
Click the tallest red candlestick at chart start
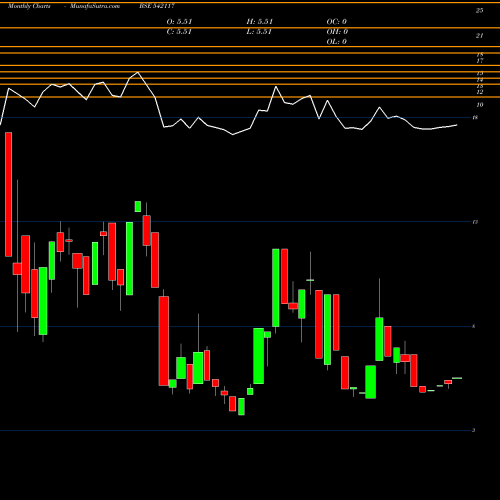9,194
